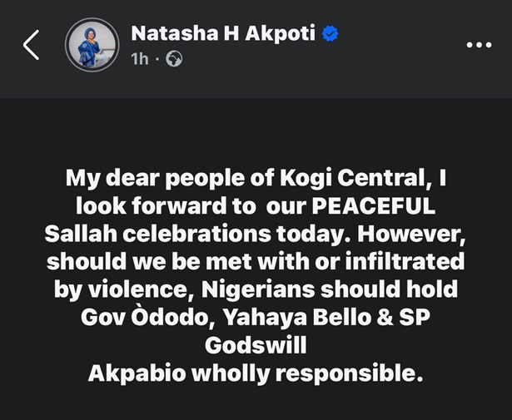Click the 1h post timestamp
The width and height of the screenshot is (512, 420).
139,59
